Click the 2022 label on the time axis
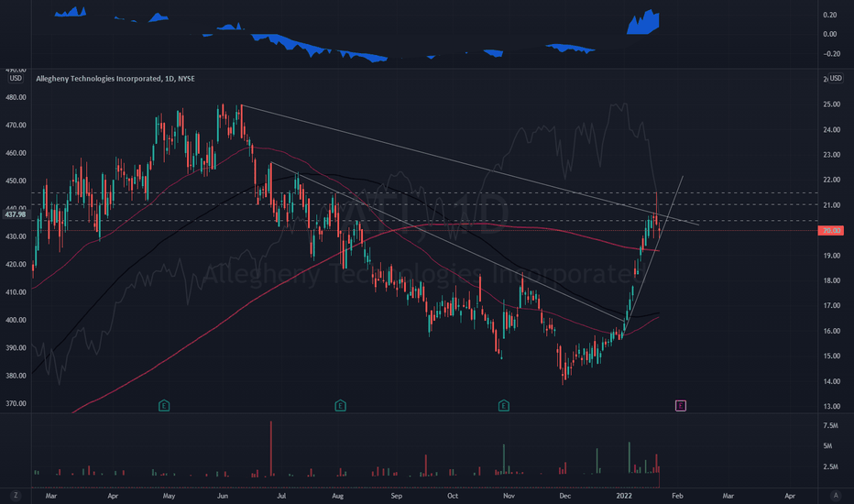This screenshot has width=854, height=504. tap(624, 496)
